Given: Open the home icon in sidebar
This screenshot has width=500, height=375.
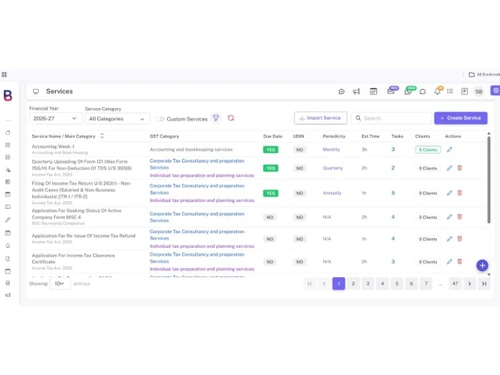Looking at the screenshot, I should click(x=8, y=133).
